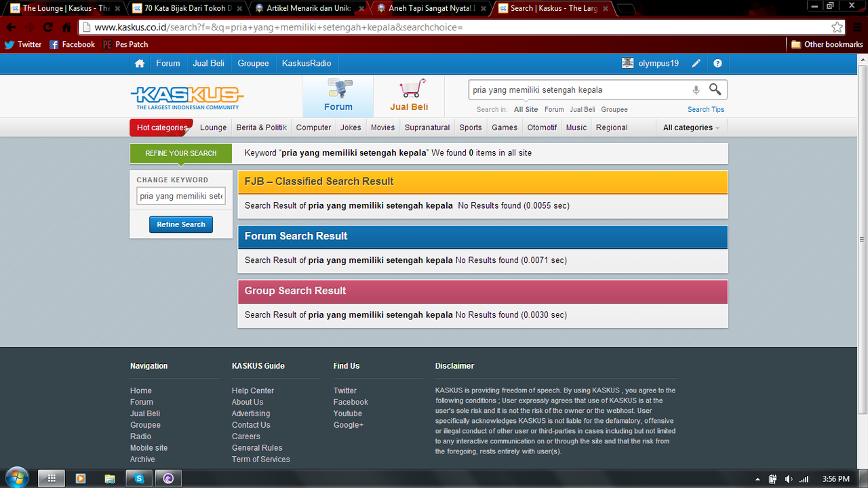Open the Games category

[505, 127]
